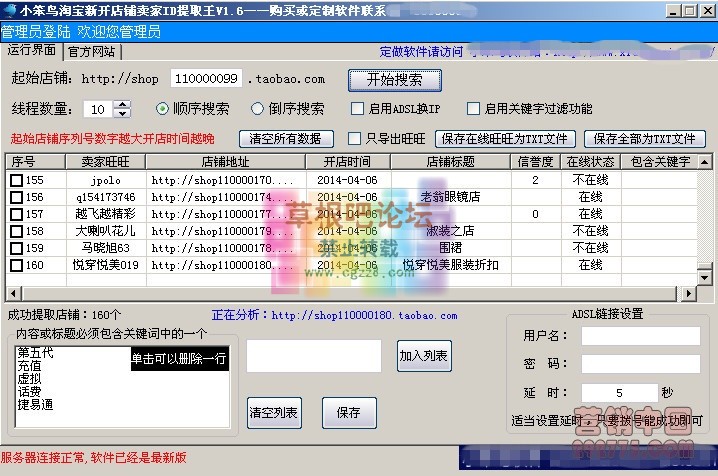Click seller name jpolo cell
This screenshot has width=718, height=476.
105,180
